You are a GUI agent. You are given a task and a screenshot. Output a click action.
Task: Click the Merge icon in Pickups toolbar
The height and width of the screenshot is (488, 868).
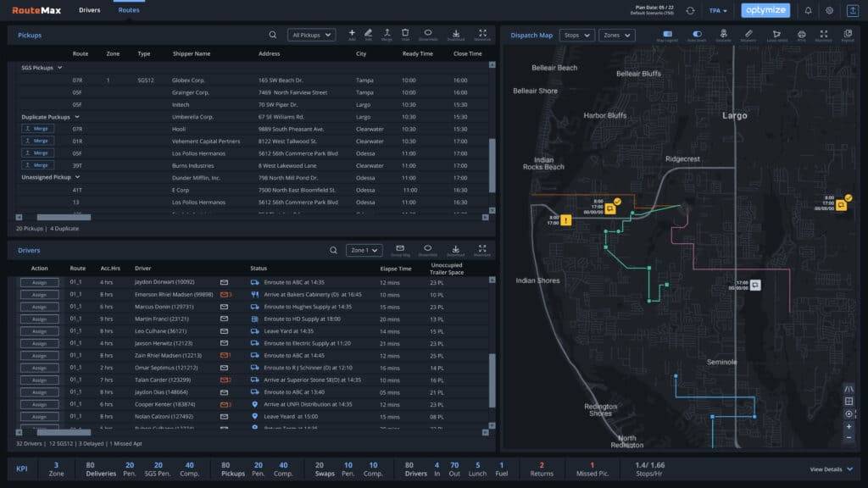tap(387, 35)
